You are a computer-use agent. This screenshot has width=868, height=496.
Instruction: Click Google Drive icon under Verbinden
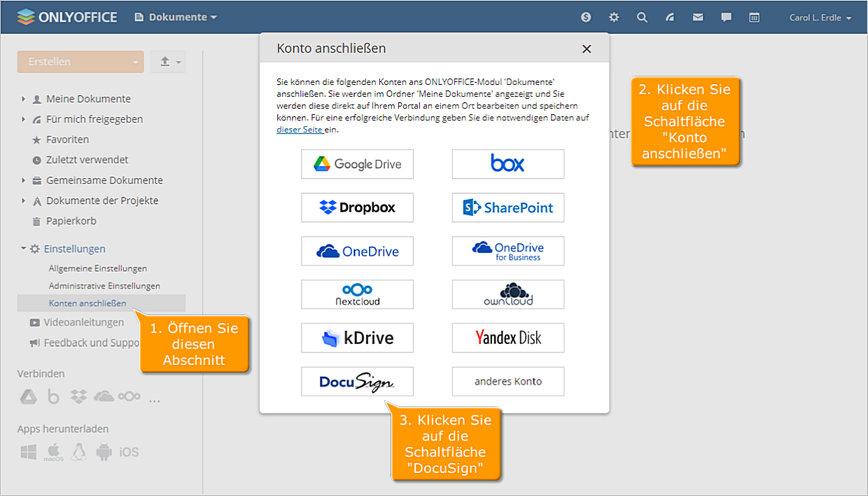[x=28, y=397]
